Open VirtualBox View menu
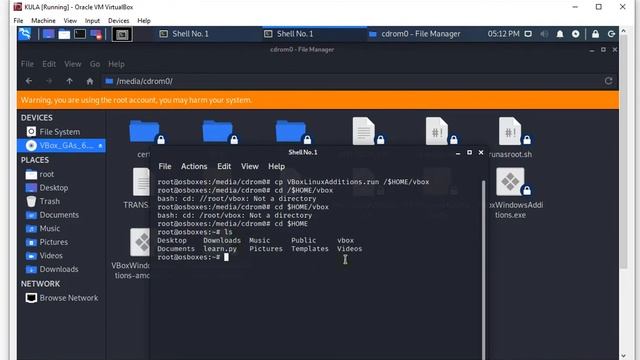 [70, 20]
